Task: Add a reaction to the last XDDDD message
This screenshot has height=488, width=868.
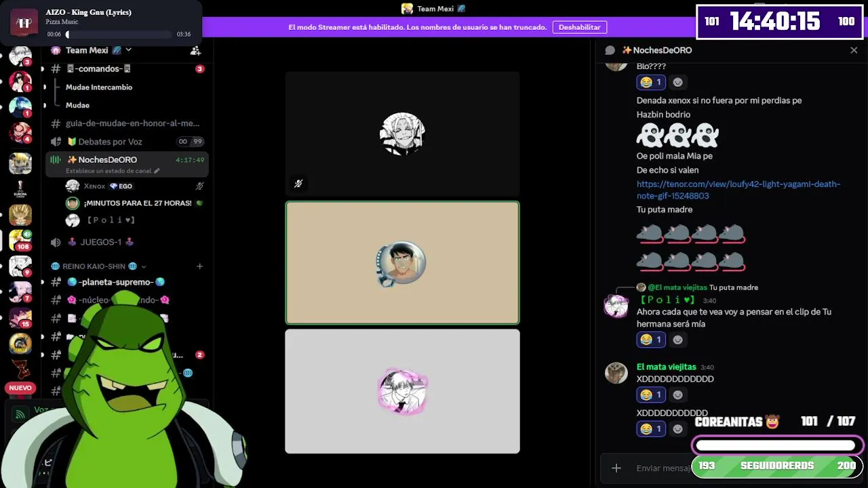Action: click(x=677, y=428)
